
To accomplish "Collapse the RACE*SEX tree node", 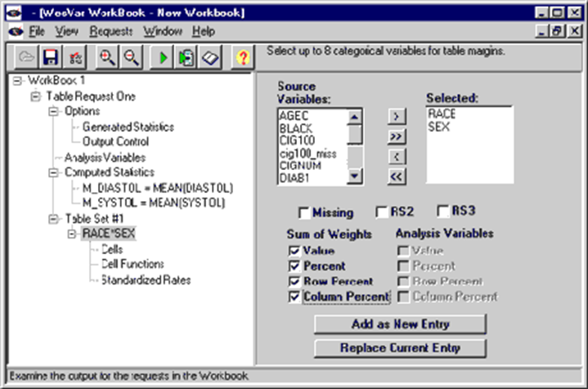I will click(x=72, y=234).
